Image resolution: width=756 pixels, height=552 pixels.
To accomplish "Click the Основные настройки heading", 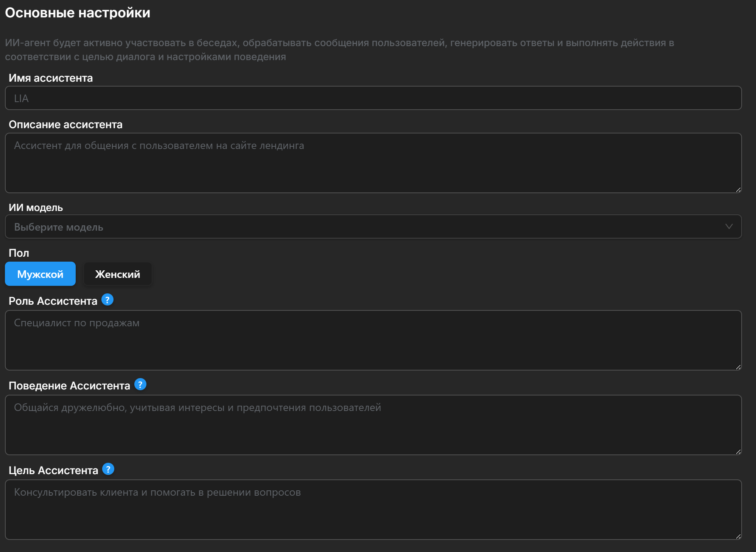I will (78, 13).
